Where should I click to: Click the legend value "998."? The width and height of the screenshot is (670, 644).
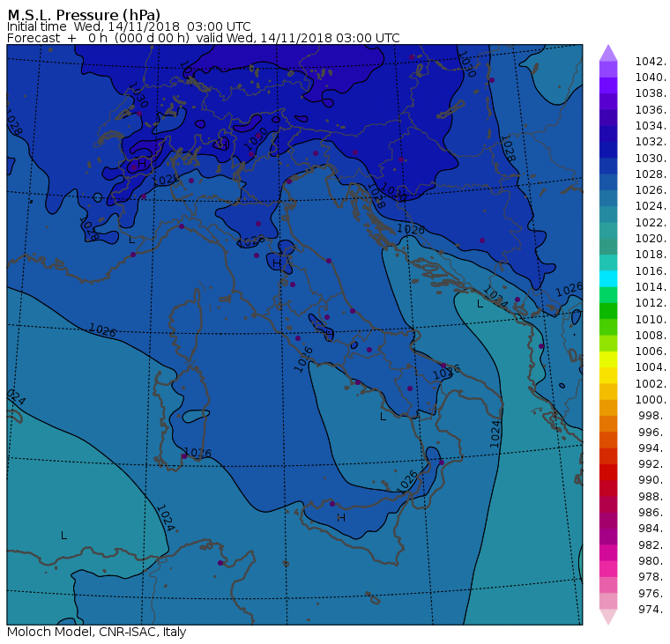(652, 416)
